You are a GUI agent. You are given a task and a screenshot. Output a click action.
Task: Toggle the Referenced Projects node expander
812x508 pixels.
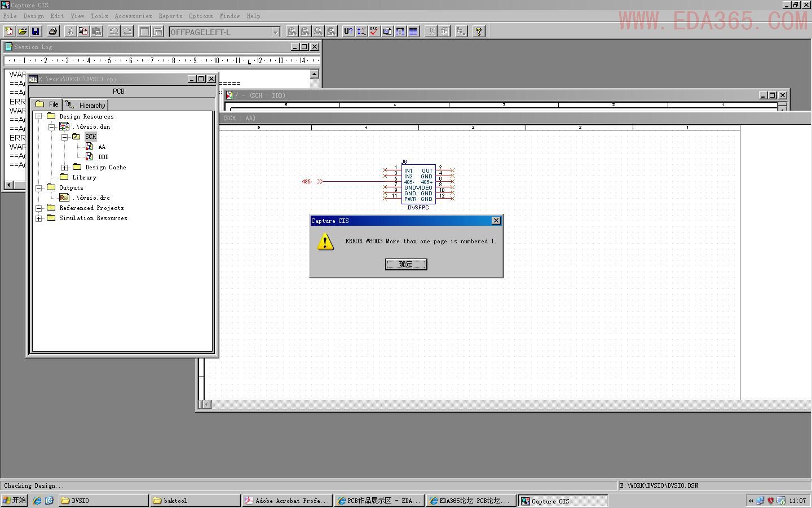39,208
